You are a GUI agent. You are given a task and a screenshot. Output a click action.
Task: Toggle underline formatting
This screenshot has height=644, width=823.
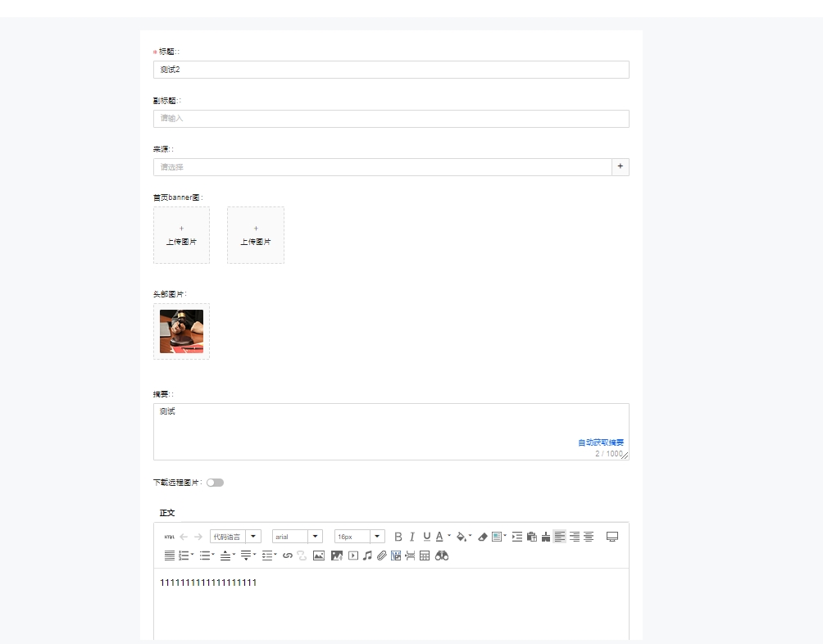pos(427,537)
